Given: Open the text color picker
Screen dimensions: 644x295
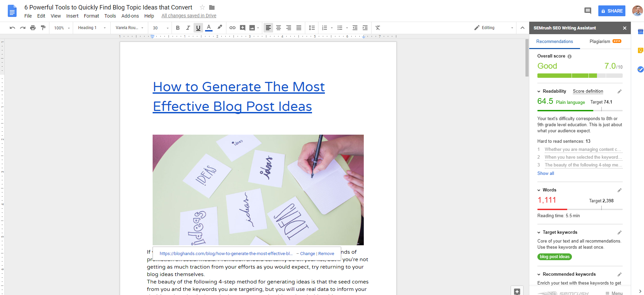Looking at the screenshot, I should click(x=209, y=28).
